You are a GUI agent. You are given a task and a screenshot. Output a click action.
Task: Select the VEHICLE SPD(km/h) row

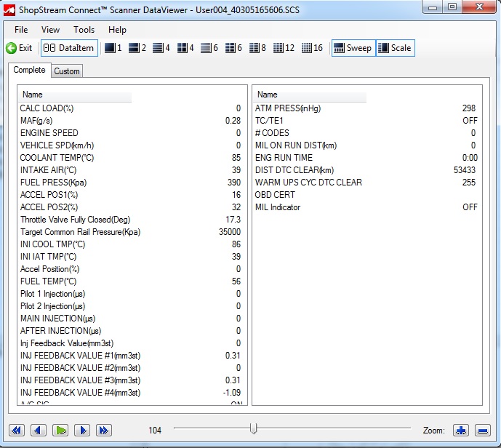click(132, 145)
